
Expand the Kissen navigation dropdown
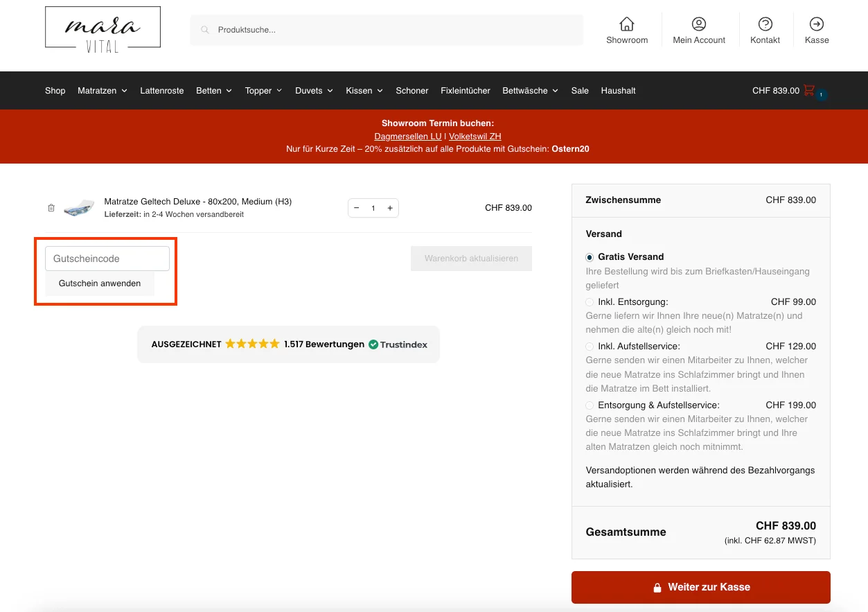(364, 90)
